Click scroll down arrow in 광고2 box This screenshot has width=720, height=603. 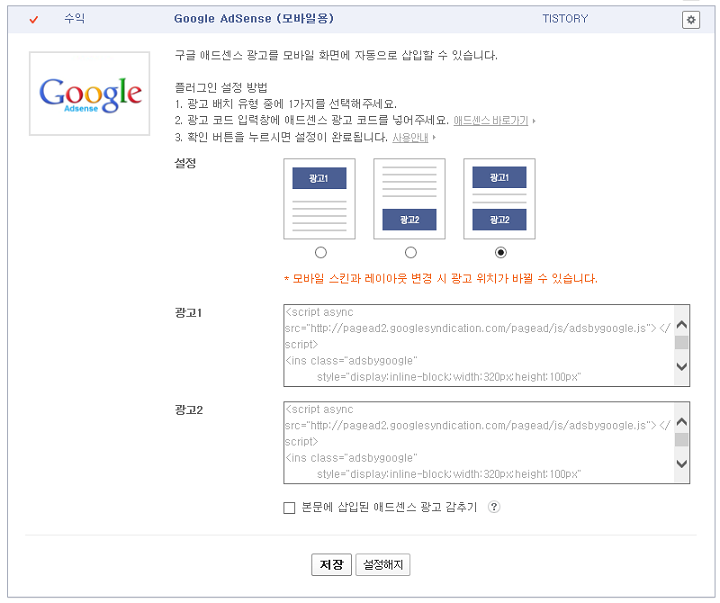pos(682,463)
